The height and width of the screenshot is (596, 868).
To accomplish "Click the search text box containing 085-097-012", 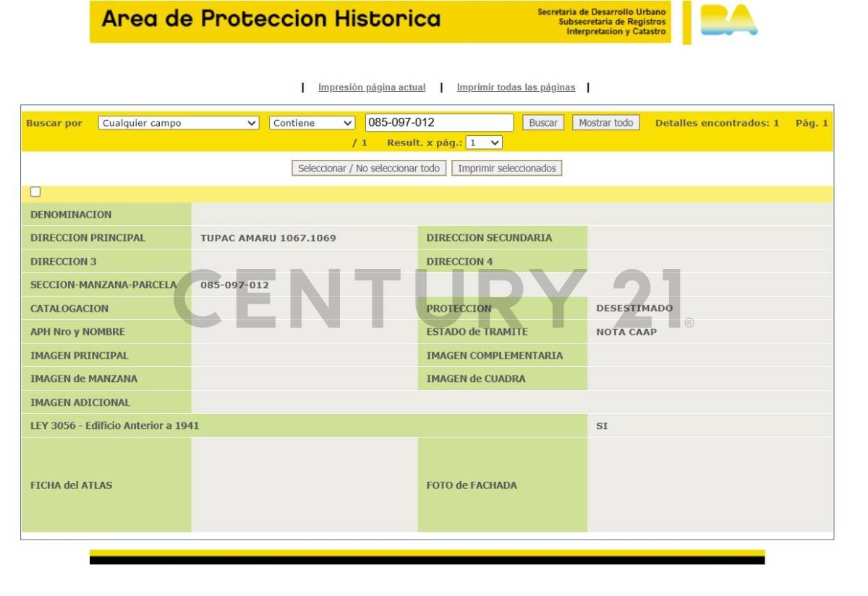I will coord(439,123).
